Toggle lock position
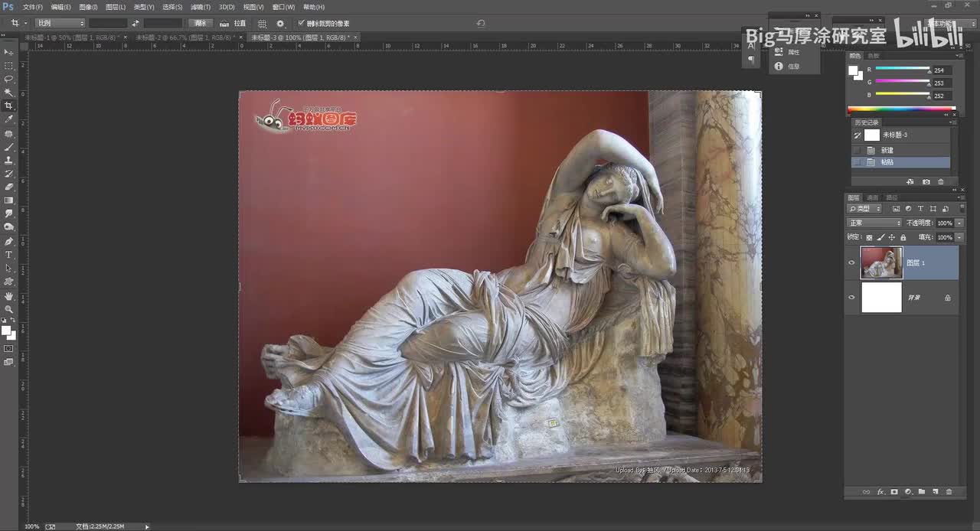The image size is (980, 531). coord(892,237)
